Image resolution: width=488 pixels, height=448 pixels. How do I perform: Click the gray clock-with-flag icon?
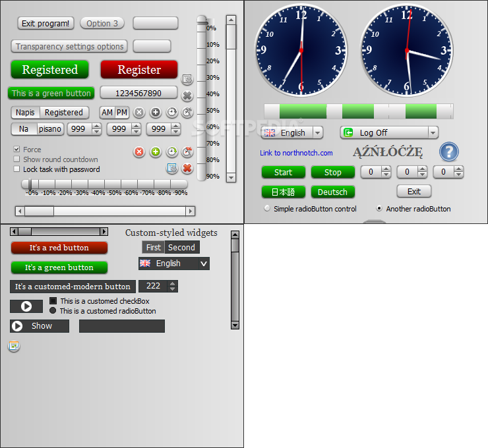187,112
